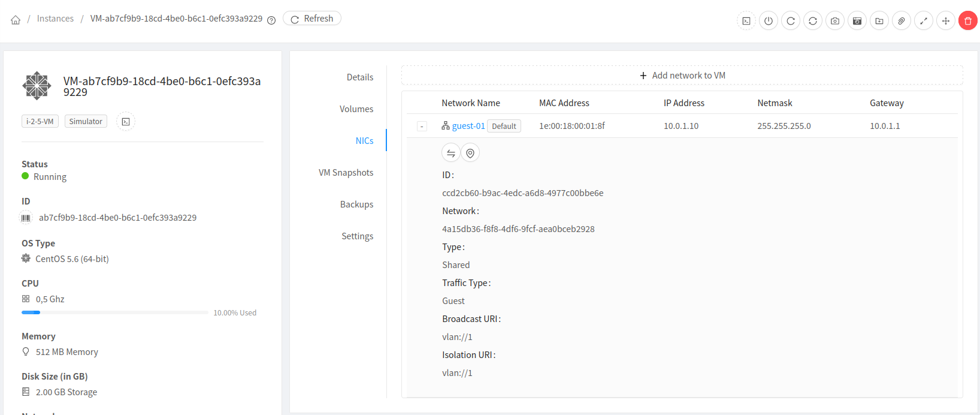Open the help icon next to VM name
The image size is (980, 415).
[271, 20]
